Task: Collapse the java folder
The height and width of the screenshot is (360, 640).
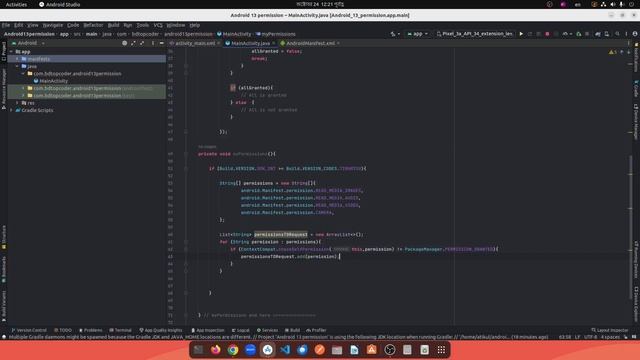Action: pyautogui.click(x=17, y=66)
